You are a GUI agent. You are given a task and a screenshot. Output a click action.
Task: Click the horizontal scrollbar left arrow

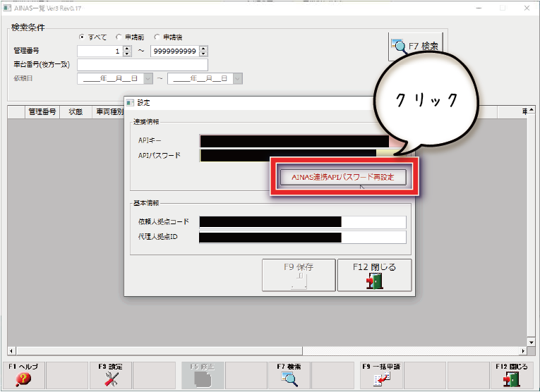tap(11, 351)
